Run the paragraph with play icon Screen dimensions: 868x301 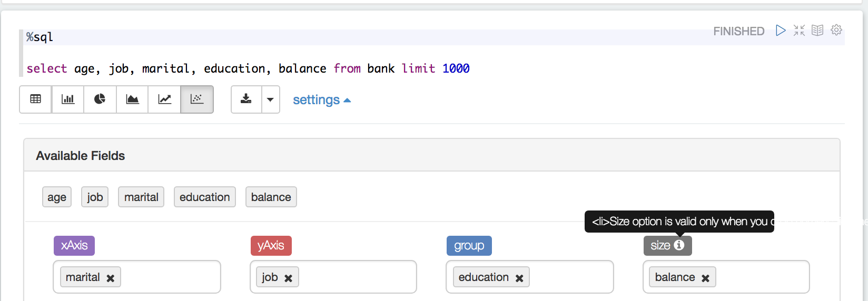click(781, 31)
